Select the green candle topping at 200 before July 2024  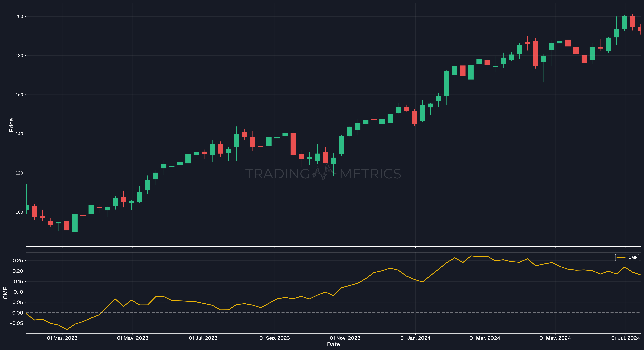[x=624, y=23]
